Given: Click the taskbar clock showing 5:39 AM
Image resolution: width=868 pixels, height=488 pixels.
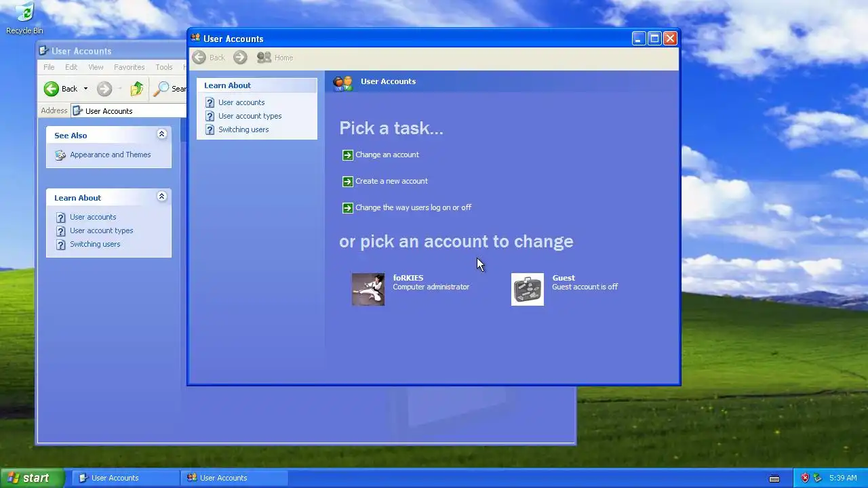Looking at the screenshot, I should 843,478.
